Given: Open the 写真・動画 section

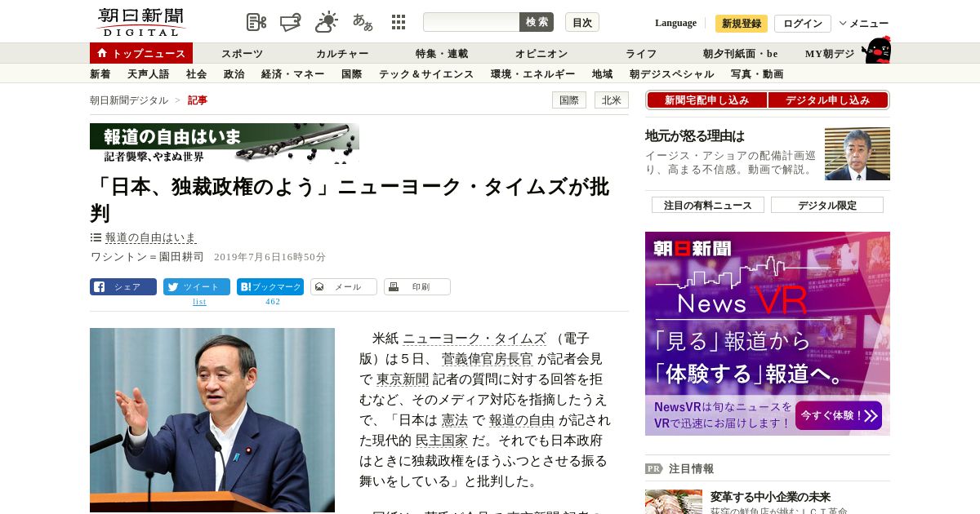Looking at the screenshot, I should (x=757, y=74).
